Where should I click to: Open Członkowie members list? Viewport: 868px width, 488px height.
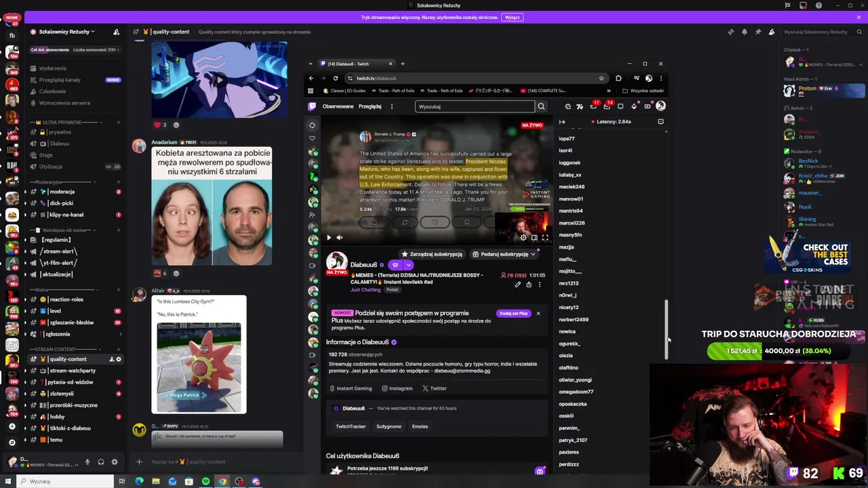(x=52, y=91)
